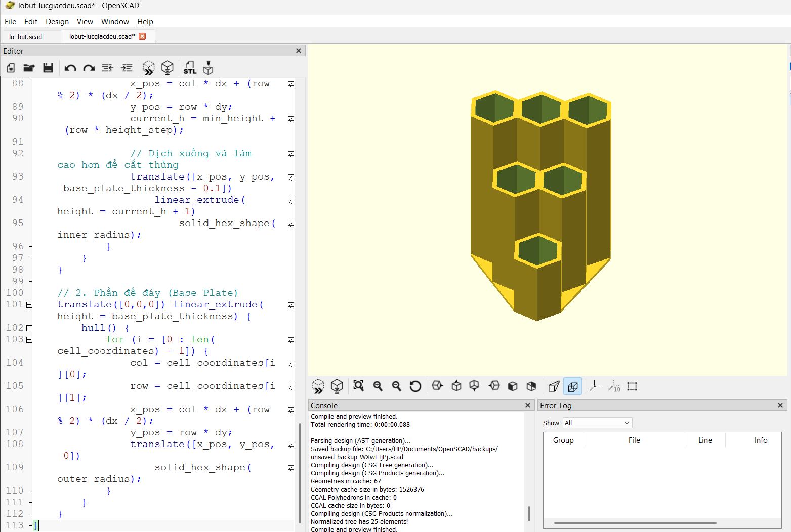The height and width of the screenshot is (532, 791).
Task: Open the File menu
Action: (10, 22)
